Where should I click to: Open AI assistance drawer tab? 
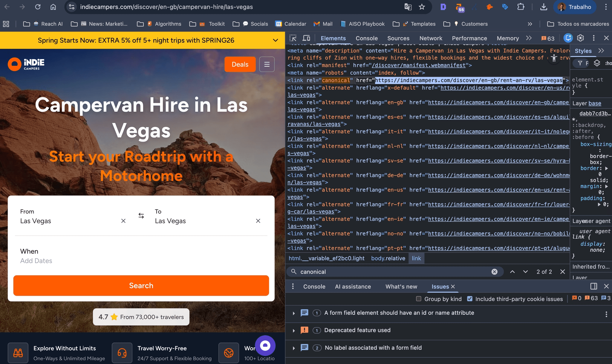pyautogui.click(x=353, y=287)
